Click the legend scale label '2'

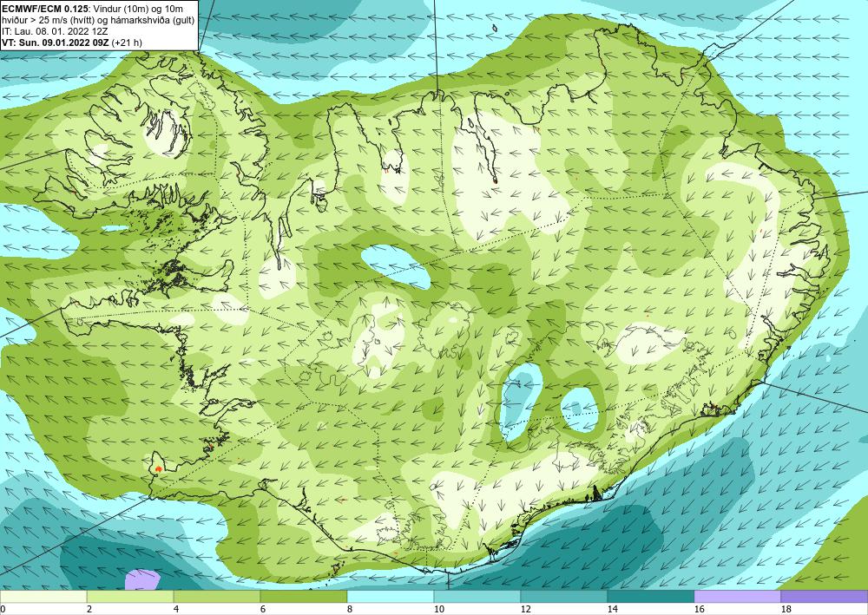click(x=89, y=609)
